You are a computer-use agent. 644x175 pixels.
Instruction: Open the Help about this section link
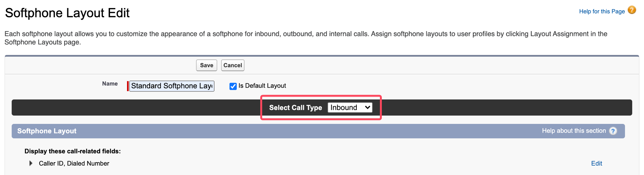pyautogui.click(x=574, y=131)
